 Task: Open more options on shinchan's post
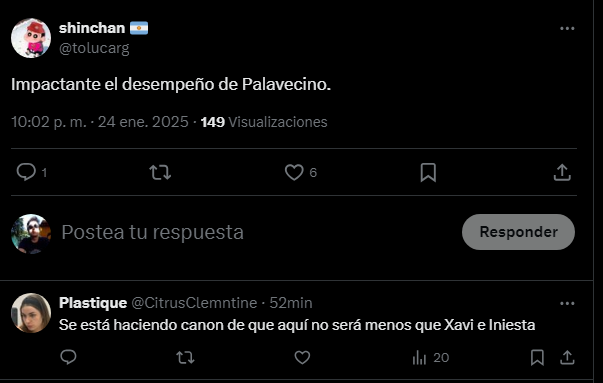point(567,28)
